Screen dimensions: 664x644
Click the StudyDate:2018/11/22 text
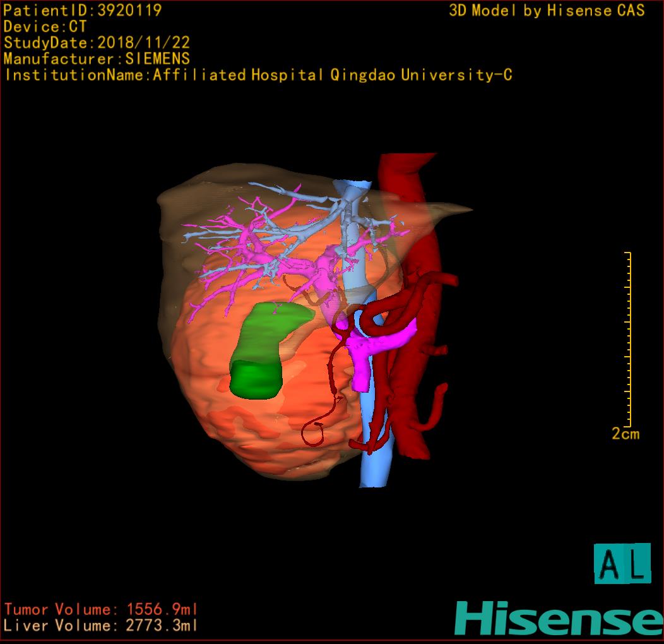point(97,42)
